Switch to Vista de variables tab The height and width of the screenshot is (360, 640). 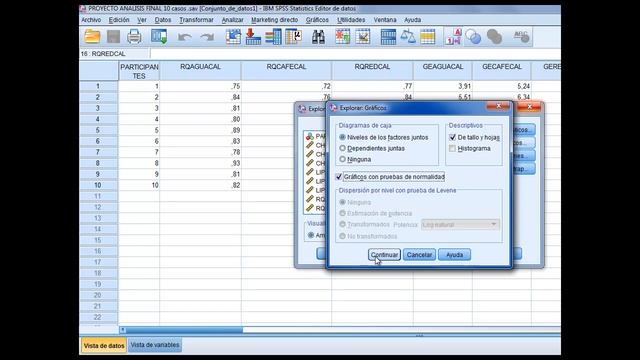tap(155, 345)
